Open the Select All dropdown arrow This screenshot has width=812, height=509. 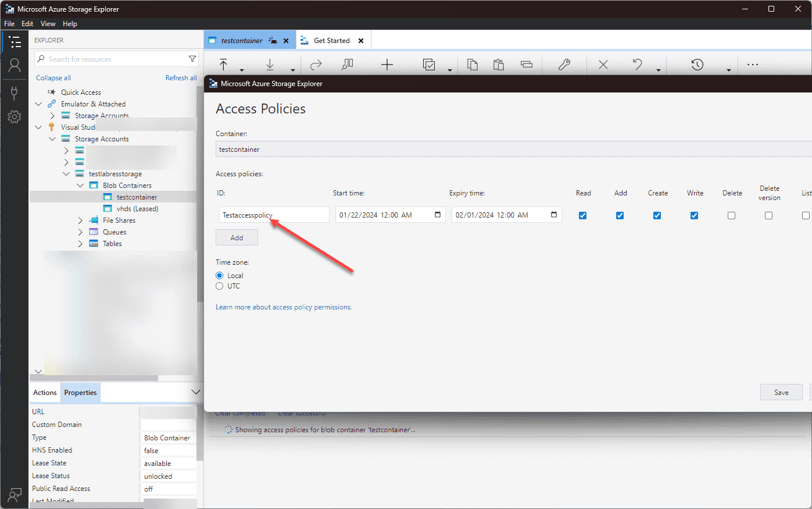tap(450, 70)
